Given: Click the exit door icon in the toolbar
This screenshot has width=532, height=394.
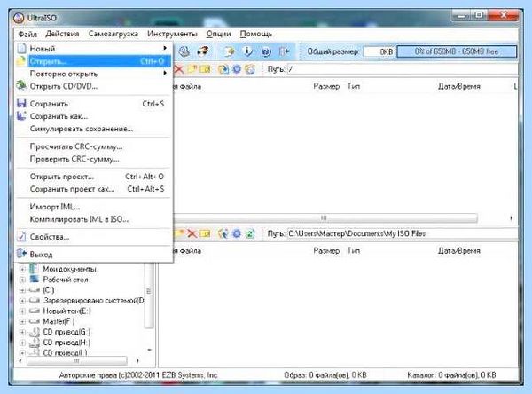Looking at the screenshot, I should point(285,51).
